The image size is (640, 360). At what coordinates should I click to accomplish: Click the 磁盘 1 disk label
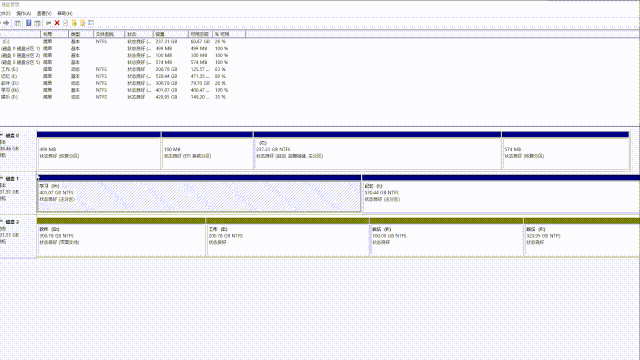coord(12,179)
